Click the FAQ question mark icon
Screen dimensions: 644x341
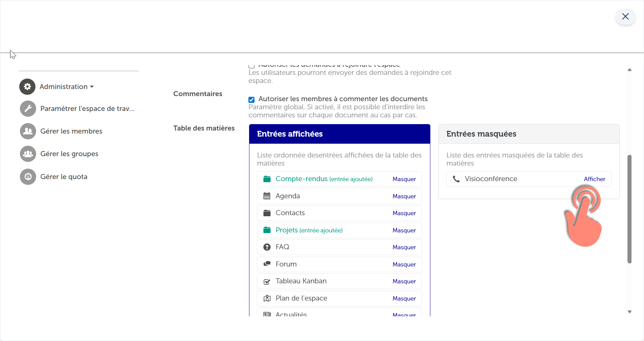point(267,247)
